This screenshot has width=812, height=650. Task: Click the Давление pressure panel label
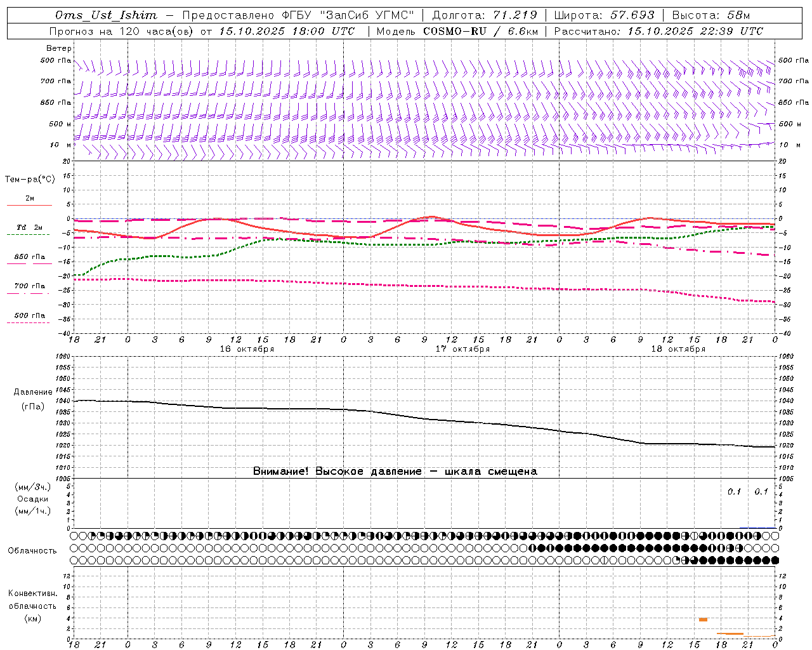(33, 392)
